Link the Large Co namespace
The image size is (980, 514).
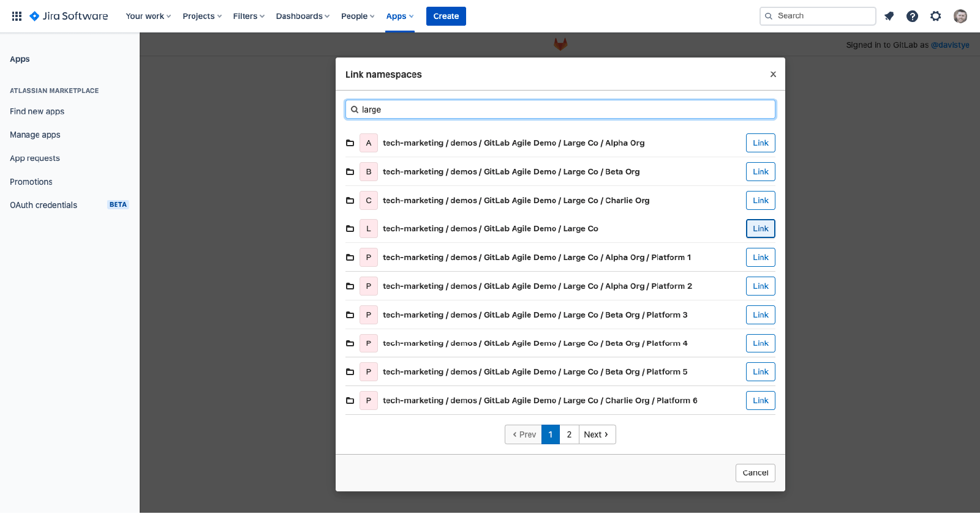click(x=760, y=229)
